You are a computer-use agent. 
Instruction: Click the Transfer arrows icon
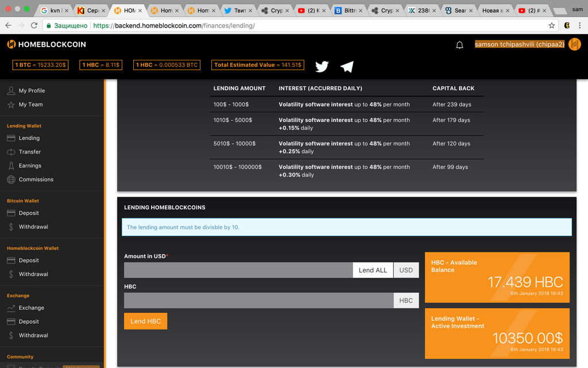click(11, 152)
